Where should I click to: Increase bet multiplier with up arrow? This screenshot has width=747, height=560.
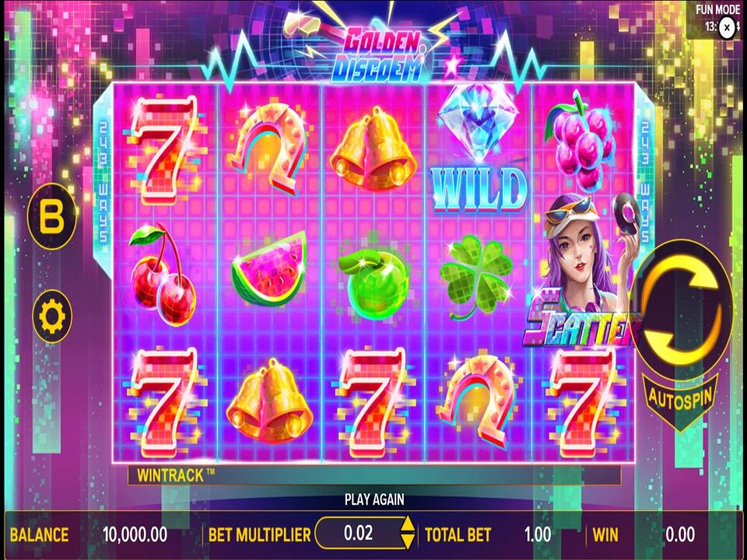tap(407, 524)
